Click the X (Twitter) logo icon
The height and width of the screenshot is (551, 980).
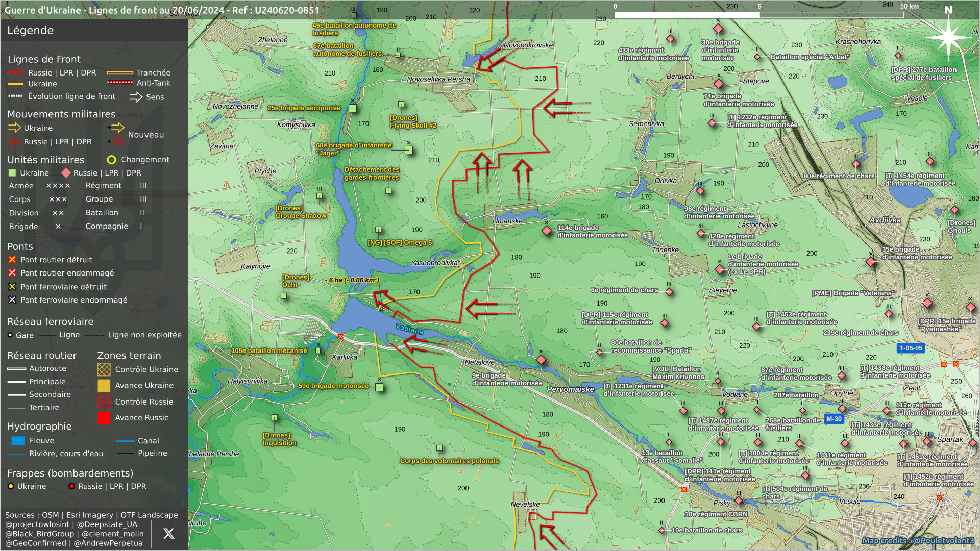(168, 534)
